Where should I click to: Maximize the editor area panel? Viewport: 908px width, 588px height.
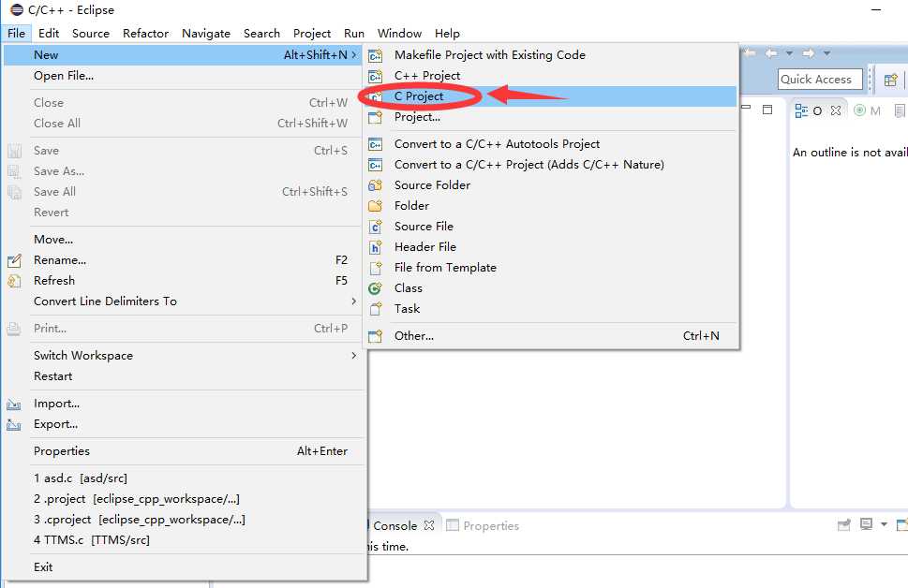tap(767, 110)
